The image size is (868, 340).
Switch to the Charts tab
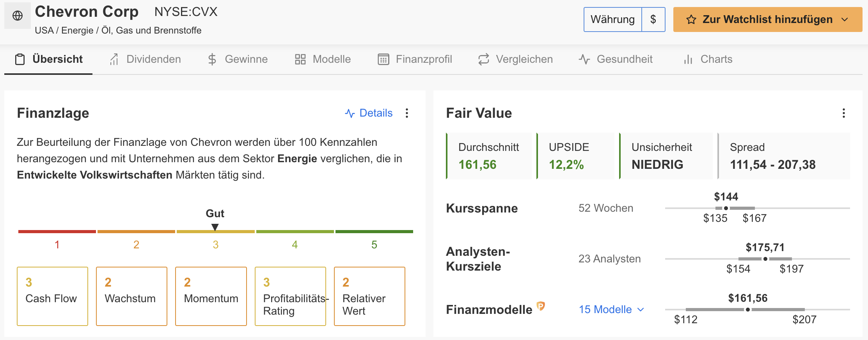pos(708,59)
